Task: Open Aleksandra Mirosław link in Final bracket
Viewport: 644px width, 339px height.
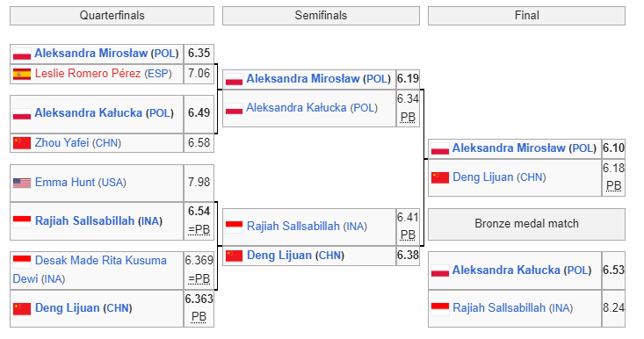Action: [x=509, y=148]
